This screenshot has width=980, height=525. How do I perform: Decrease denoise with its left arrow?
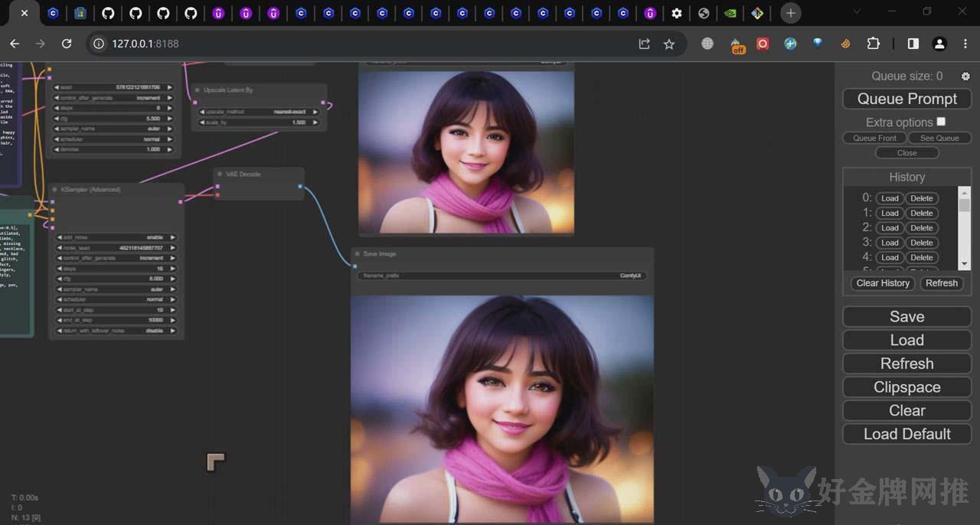[x=57, y=149]
